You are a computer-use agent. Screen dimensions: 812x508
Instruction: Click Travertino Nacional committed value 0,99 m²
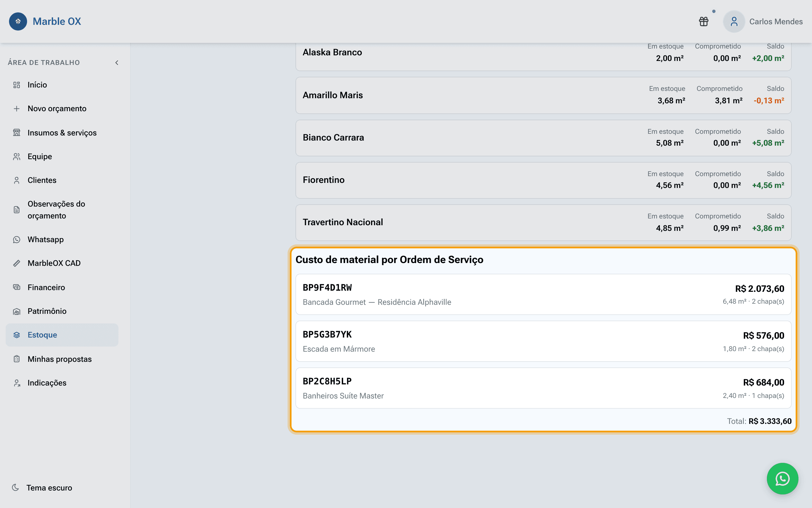tap(727, 228)
